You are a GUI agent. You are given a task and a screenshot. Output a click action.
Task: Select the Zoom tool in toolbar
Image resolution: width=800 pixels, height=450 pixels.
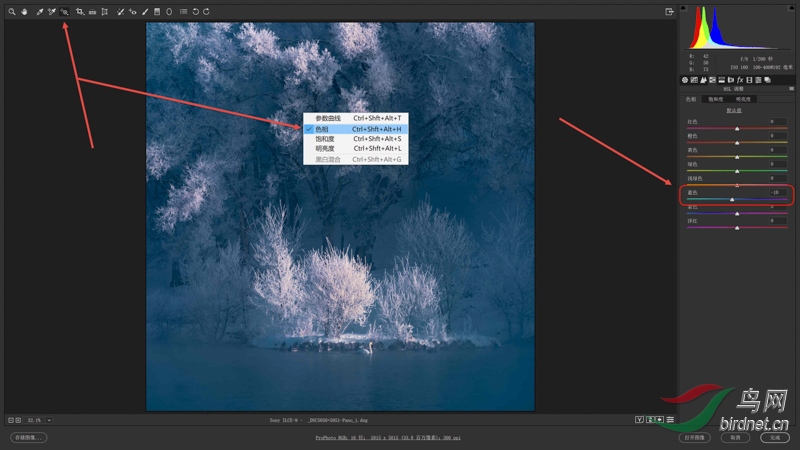[11, 11]
